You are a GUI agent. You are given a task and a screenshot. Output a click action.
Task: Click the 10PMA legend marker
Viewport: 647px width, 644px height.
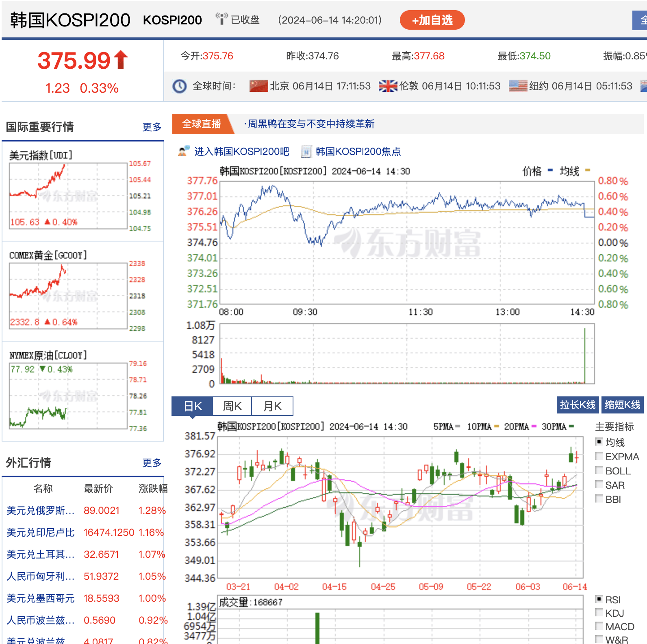click(496, 426)
